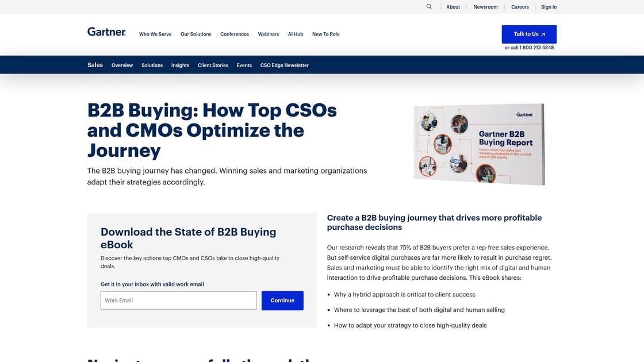Switch to the Overview tab
This screenshot has width=644, height=362.
(122, 66)
